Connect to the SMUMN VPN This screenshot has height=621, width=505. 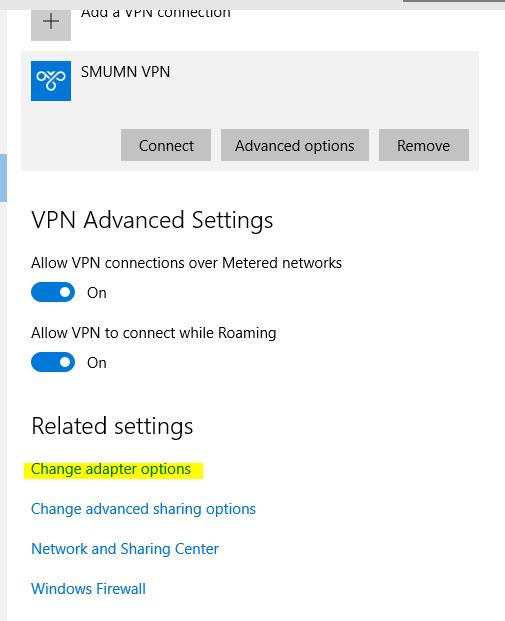click(x=166, y=145)
